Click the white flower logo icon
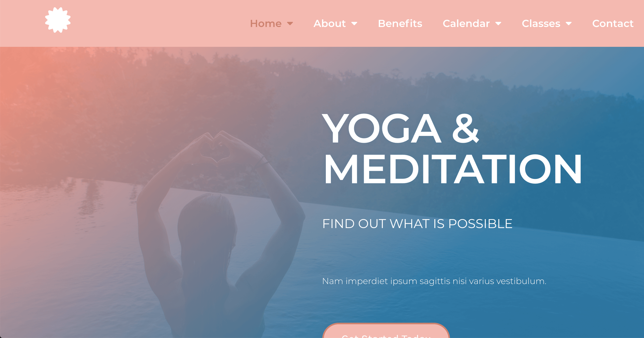Image resolution: width=644 pixels, height=338 pixels. point(58,20)
